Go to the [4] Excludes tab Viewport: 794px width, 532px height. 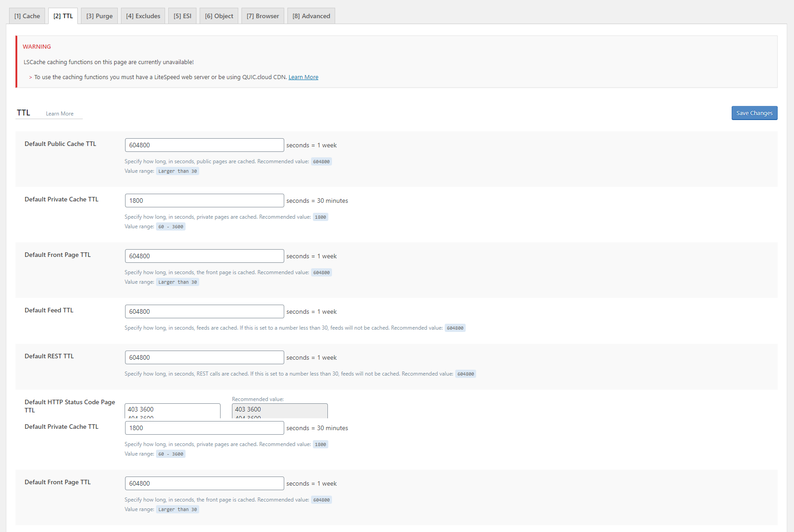143,16
